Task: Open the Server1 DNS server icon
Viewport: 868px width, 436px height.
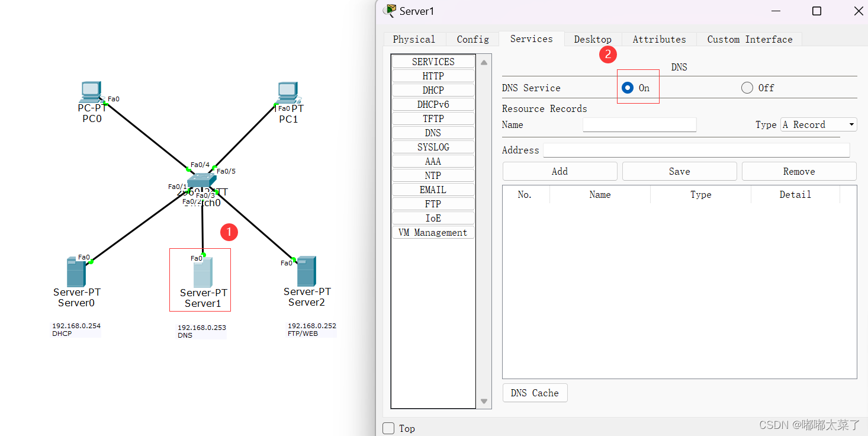Action: tap(202, 272)
